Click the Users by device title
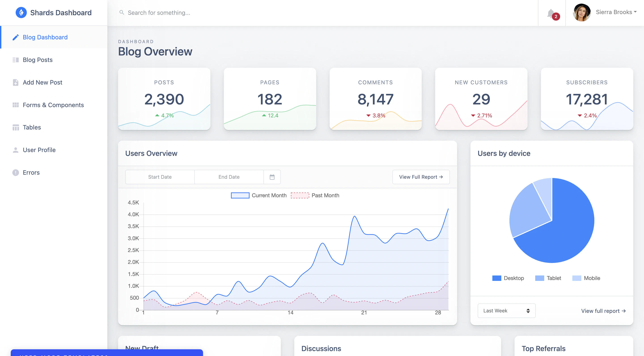The height and width of the screenshot is (356, 644). click(504, 153)
